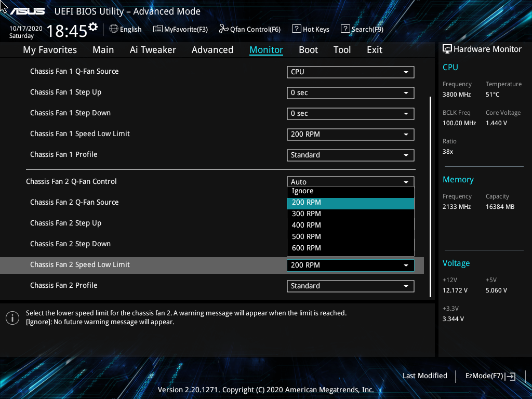Click Hot Keys label
Viewport: 532px width, 399px height.
point(316,30)
